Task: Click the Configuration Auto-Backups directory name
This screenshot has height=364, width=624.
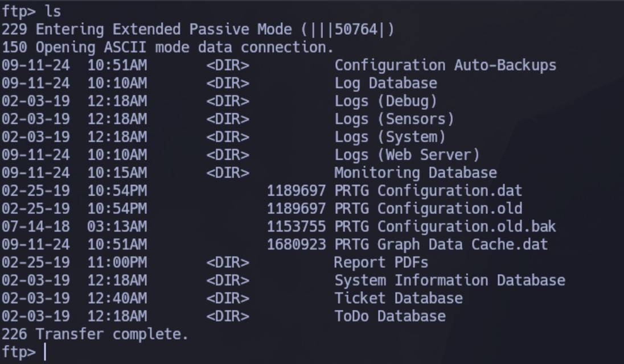Action: [x=445, y=65]
